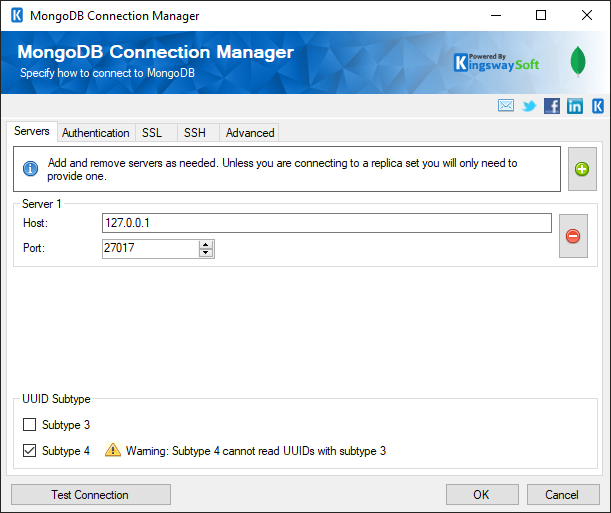This screenshot has width=611, height=513.
Task: Switch to the Authentication tab
Action: tap(96, 133)
